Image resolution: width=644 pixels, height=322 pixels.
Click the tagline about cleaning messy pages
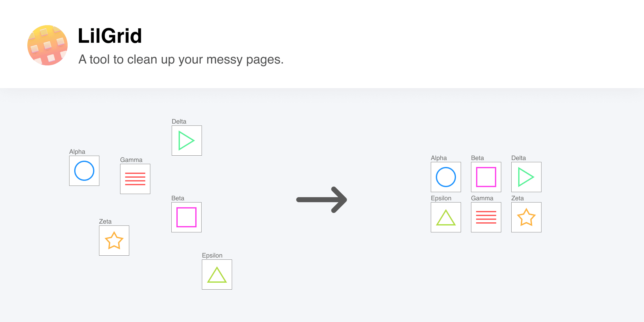(181, 59)
